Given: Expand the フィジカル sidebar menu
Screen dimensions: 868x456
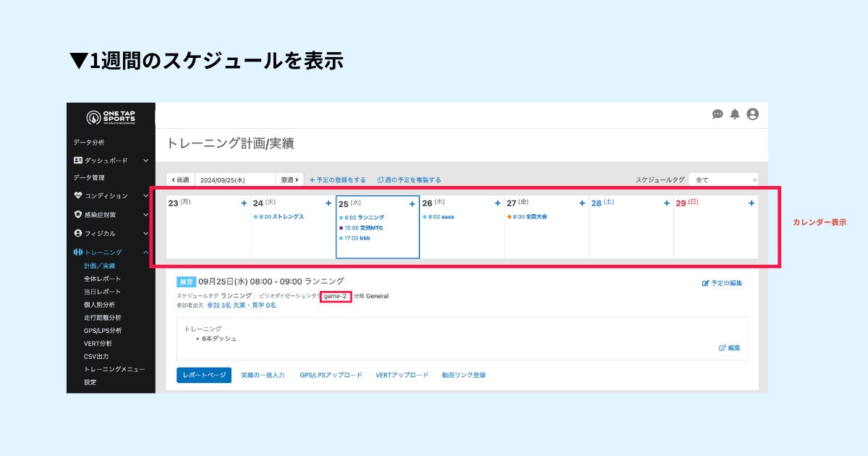Looking at the screenshot, I should point(111,233).
